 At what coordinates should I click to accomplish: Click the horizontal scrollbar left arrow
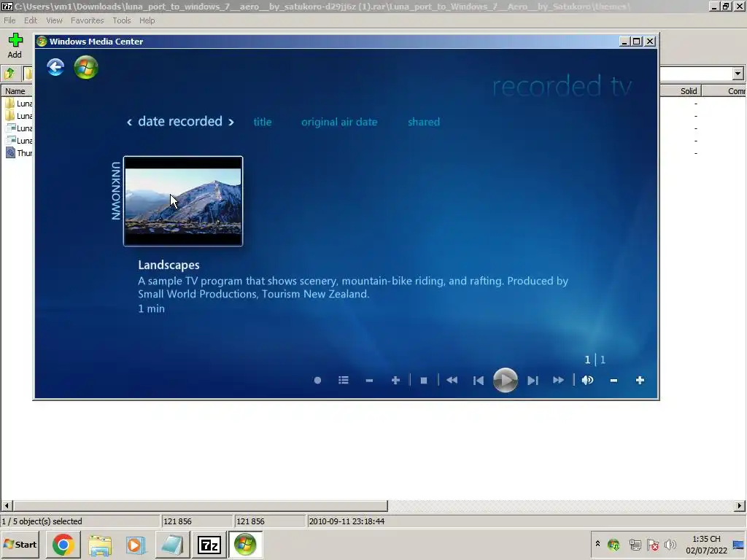(x=7, y=506)
